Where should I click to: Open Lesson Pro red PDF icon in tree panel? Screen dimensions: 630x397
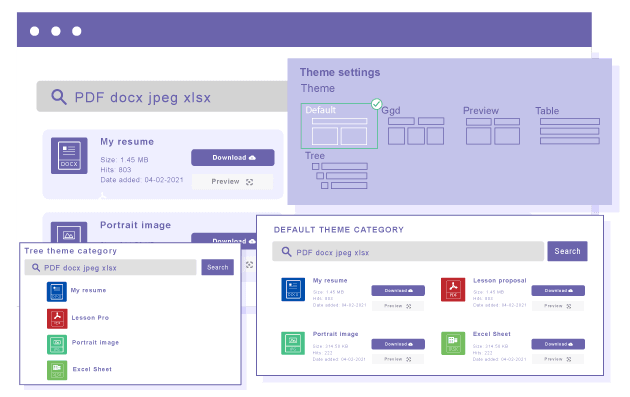[x=57, y=319]
